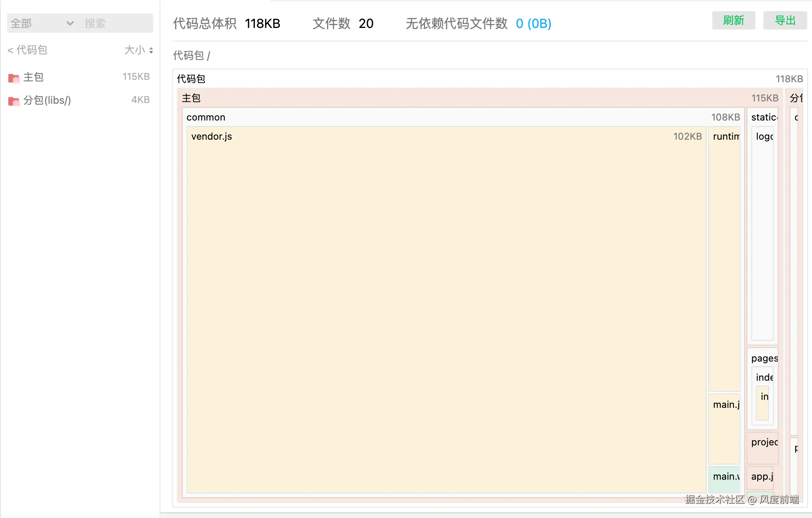Click the 搜索 search field
812x518 pixels.
click(x=116, y=24)
